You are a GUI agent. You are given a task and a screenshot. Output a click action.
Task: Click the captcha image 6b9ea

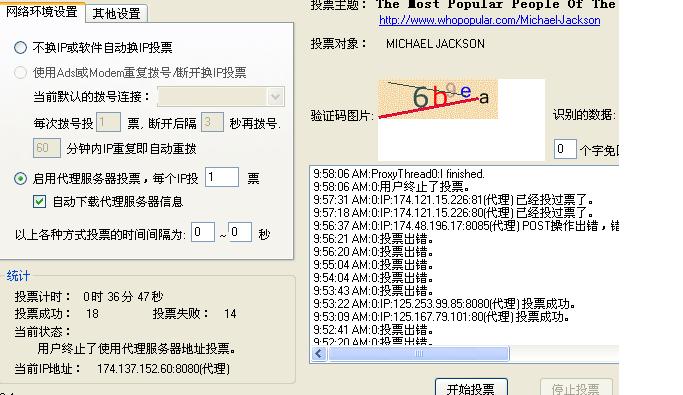click(x=438, y=99)
